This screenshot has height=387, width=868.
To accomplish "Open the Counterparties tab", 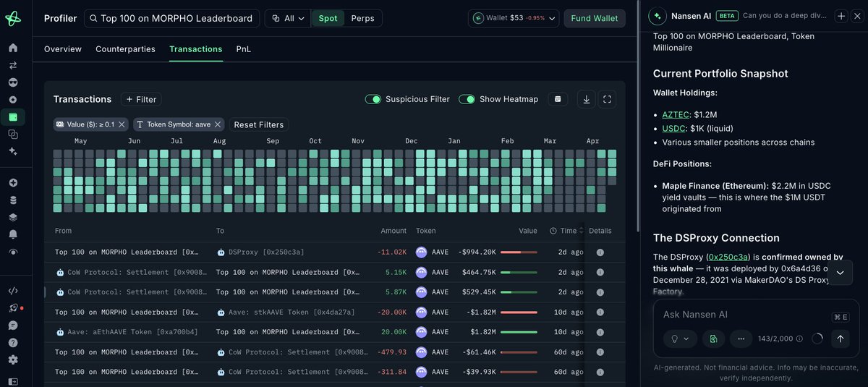I will pyautogui.click(x=125, y=49).
